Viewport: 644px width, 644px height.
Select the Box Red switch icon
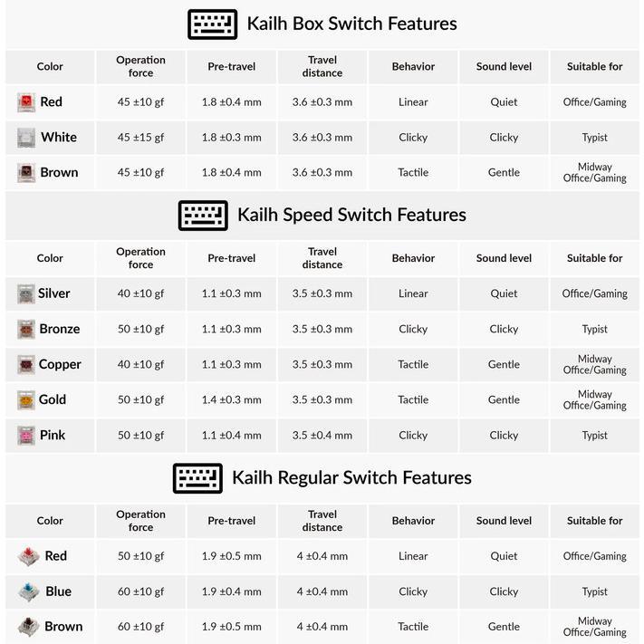[25, 102]
